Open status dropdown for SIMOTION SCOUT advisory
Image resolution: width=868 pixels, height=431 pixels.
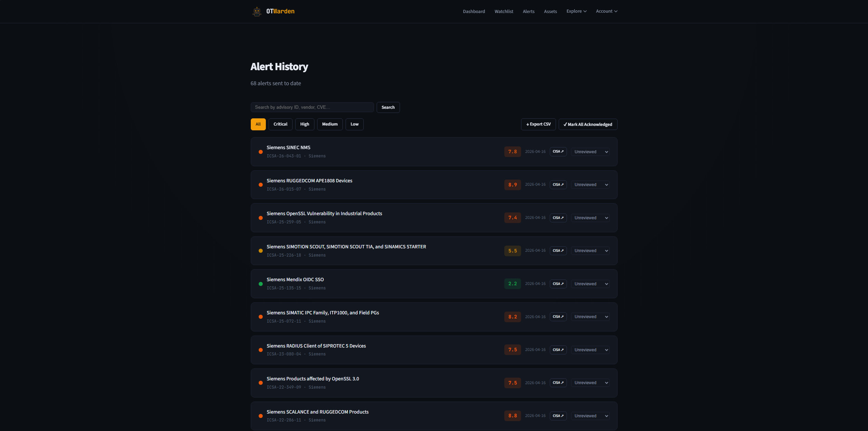point(590,251)
